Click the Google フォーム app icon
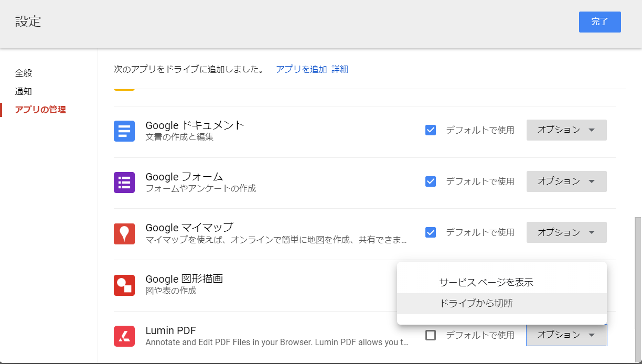Screen dimensions: 642x364 124,183
